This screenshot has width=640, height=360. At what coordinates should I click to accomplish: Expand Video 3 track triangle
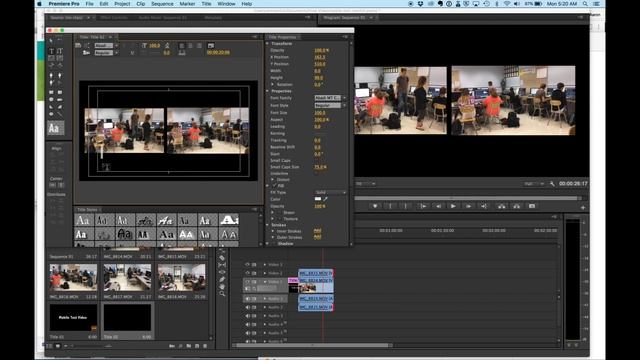click(264, 264)
